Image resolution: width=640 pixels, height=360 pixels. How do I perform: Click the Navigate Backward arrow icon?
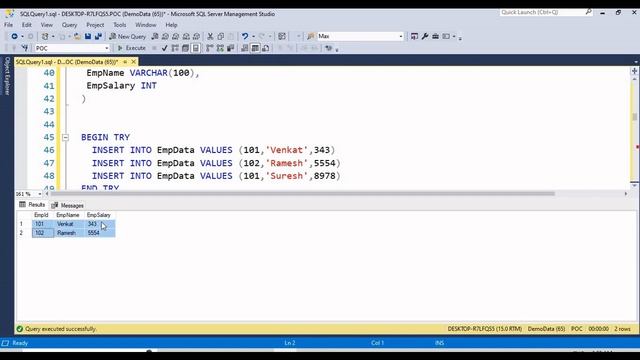[x=14, y=36]
